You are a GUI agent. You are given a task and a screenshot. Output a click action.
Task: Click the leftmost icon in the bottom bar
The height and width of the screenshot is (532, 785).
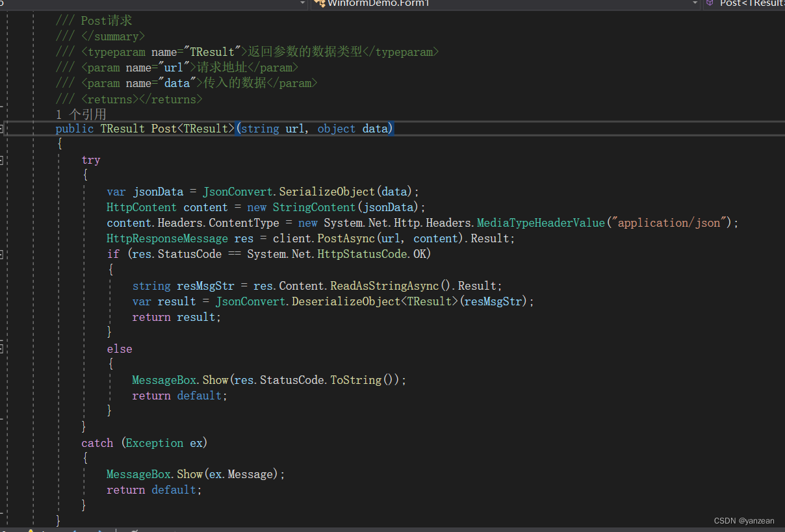[x=5, y=530]
